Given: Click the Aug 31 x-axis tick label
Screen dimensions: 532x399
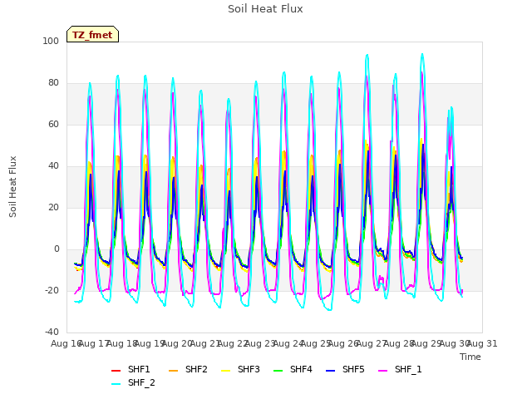Looking at the screenshot, I should tap(482, 343).
